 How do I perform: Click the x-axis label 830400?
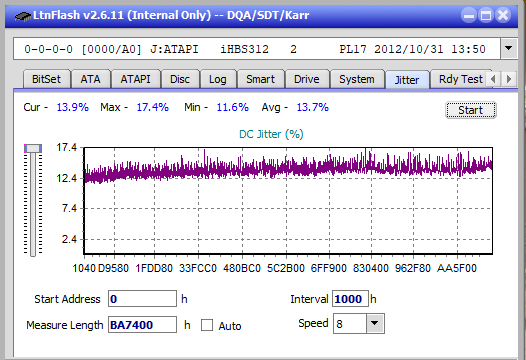371,268
